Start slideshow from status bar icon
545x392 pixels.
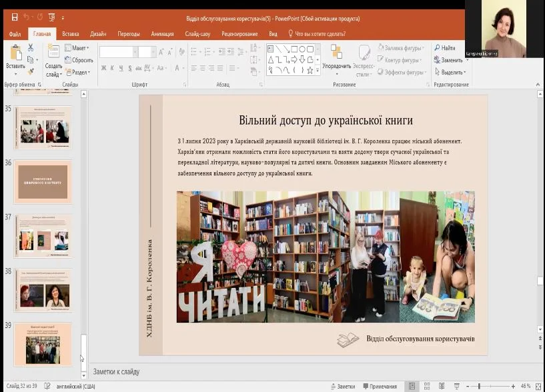click(456, 386)
